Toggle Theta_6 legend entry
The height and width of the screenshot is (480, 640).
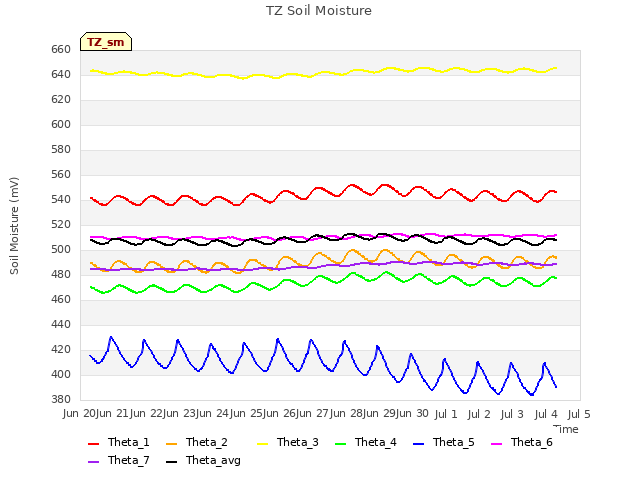pos(522,442)
